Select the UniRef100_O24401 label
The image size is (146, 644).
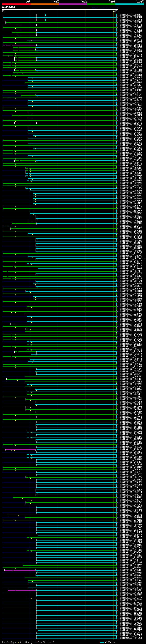click(131, 314)
